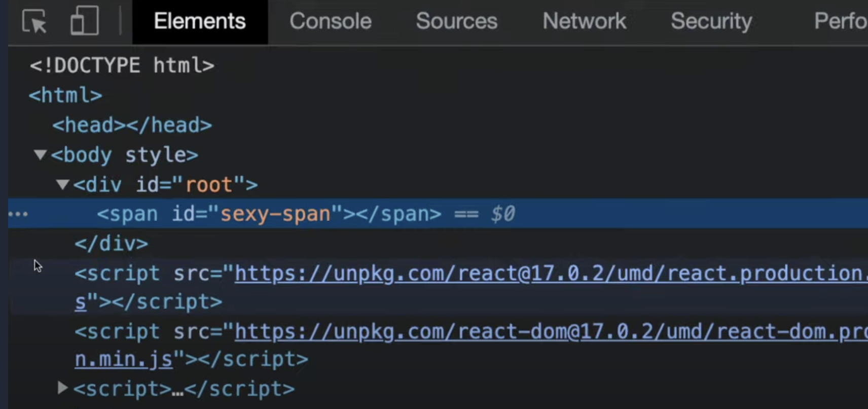
Task: Expand the collapsed inline script node
Action: (62, 388)
